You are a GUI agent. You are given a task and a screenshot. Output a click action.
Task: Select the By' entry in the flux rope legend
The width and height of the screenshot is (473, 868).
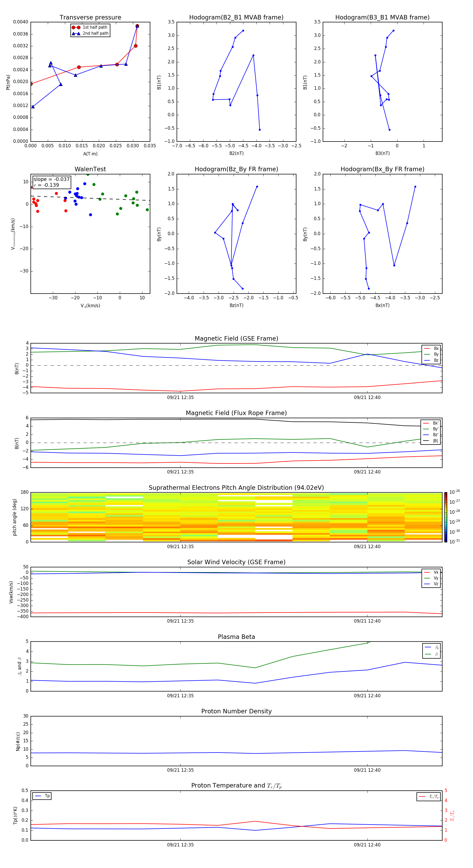[431, 429]
